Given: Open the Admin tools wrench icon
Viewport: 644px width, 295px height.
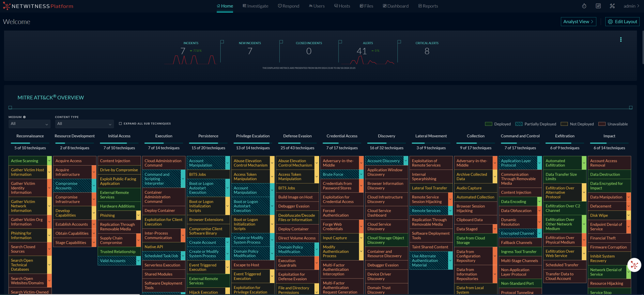Looking at the screenshot, I should point(612,6).
